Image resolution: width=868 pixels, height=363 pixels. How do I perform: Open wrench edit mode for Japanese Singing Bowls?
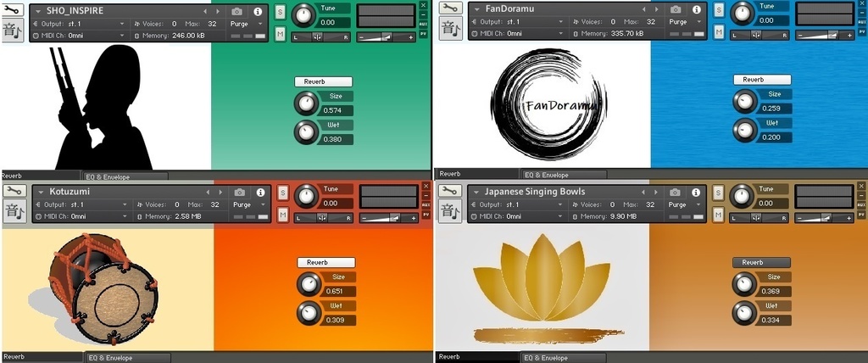point(451,191)
